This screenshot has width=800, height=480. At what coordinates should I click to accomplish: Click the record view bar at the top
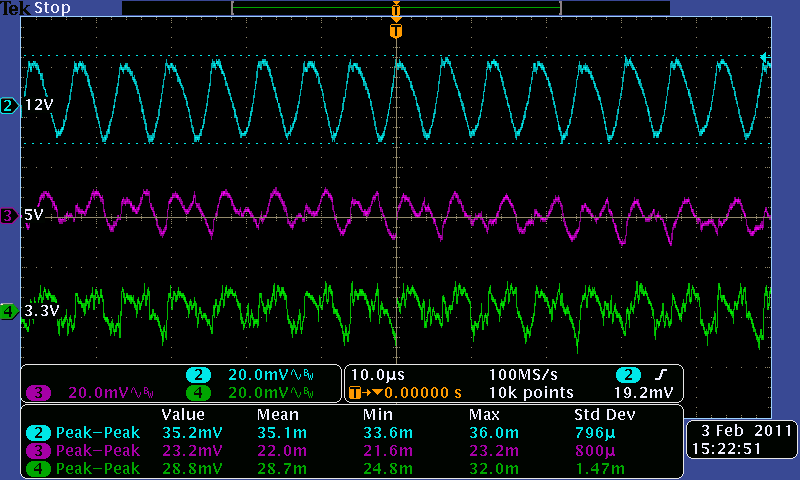[396, 8]
